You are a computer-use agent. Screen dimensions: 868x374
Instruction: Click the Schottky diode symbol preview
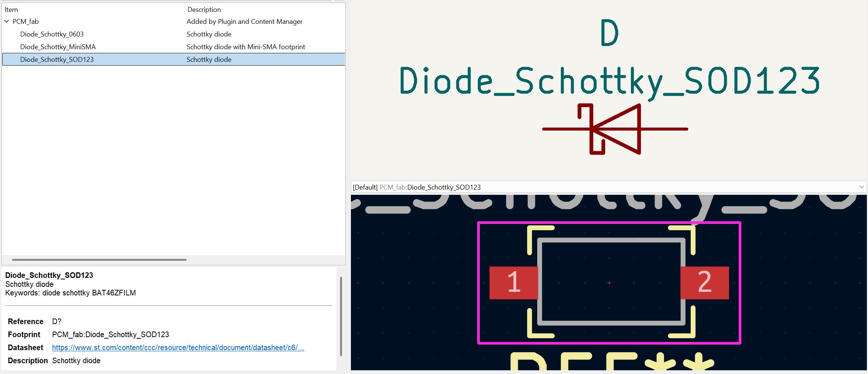coord(615,129)
